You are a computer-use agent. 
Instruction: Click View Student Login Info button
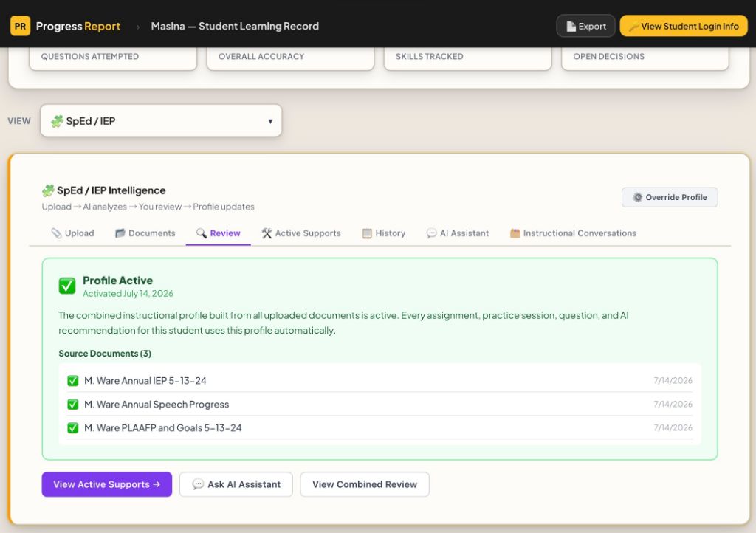coord(684,26)
